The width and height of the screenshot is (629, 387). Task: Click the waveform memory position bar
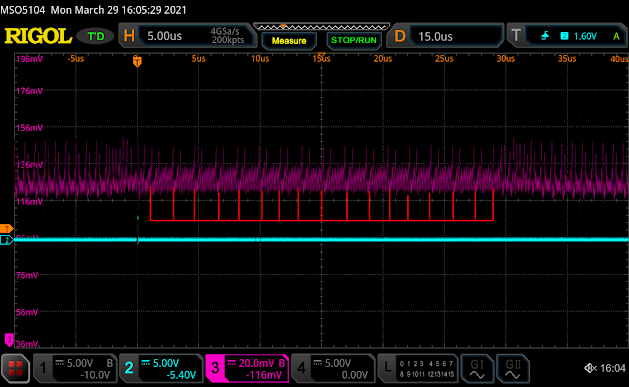click(x=321, y=27)
